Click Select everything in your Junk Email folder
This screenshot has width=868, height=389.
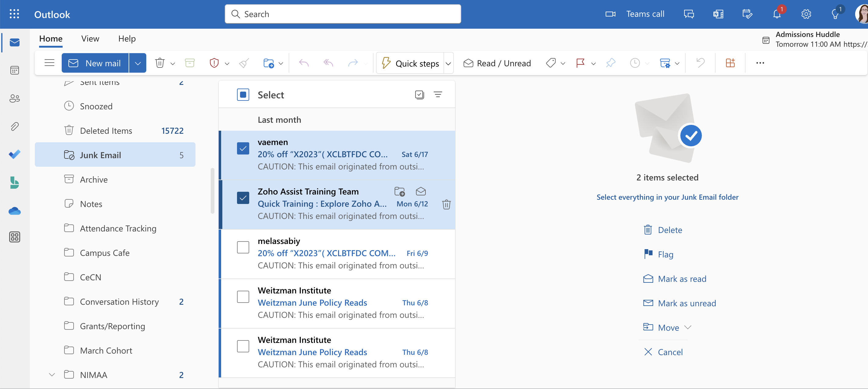click(667, 197)
